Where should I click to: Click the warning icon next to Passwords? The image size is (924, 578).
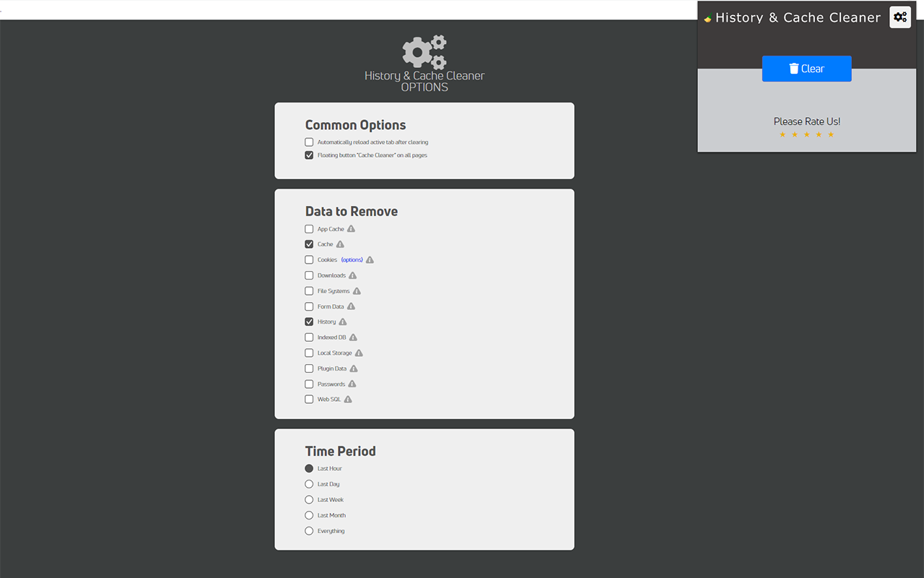click(x=352, y=384)
